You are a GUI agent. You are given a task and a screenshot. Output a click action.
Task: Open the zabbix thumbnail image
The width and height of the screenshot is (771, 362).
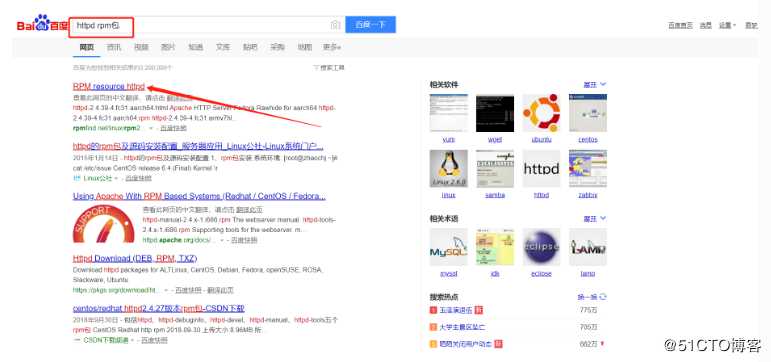click(x=588, y=169)
